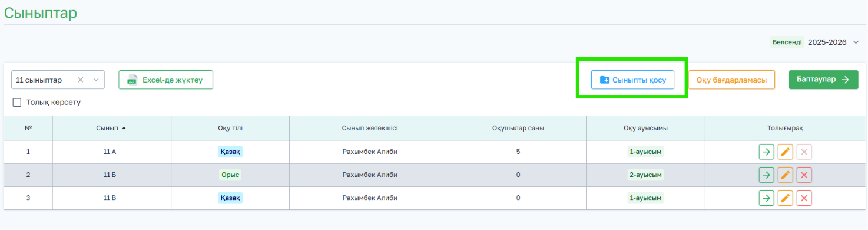Screen dimensions: 868x230
Task: Edit class 11 Б with pencil icon
Action: 785,175
